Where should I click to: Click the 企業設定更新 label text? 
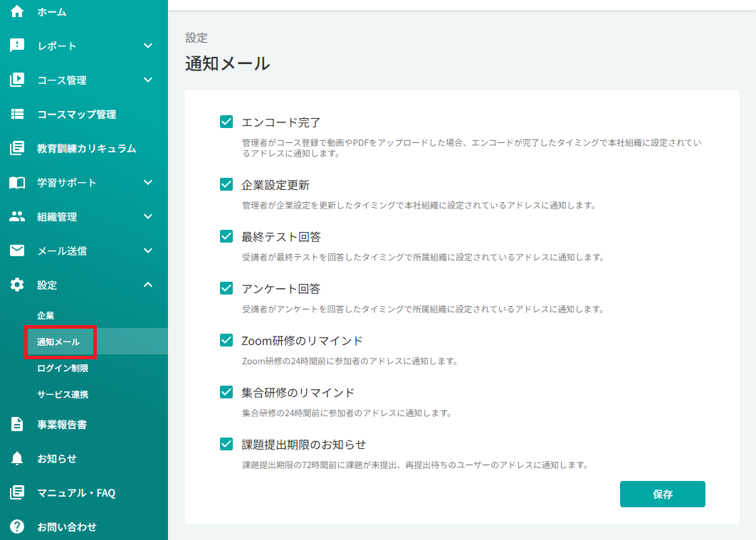275,185
